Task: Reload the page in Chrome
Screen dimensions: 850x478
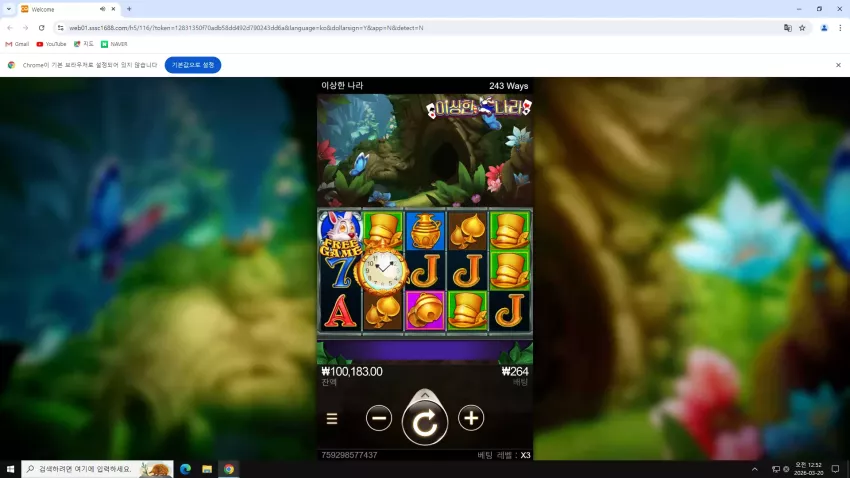Action: 41,28
